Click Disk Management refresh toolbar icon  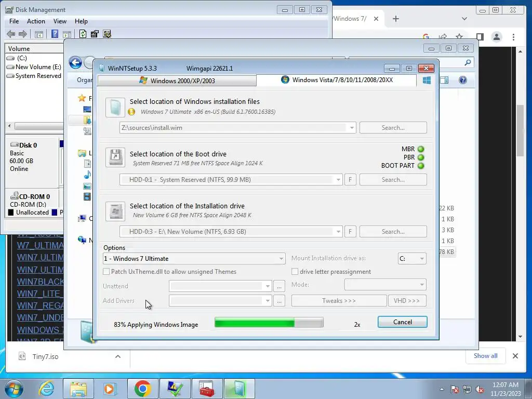(x=83, y=34)
